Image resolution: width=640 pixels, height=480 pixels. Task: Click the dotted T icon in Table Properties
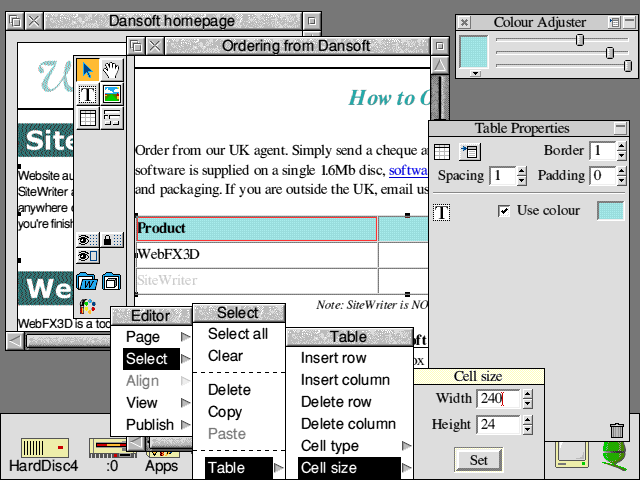tap(442, 213)
